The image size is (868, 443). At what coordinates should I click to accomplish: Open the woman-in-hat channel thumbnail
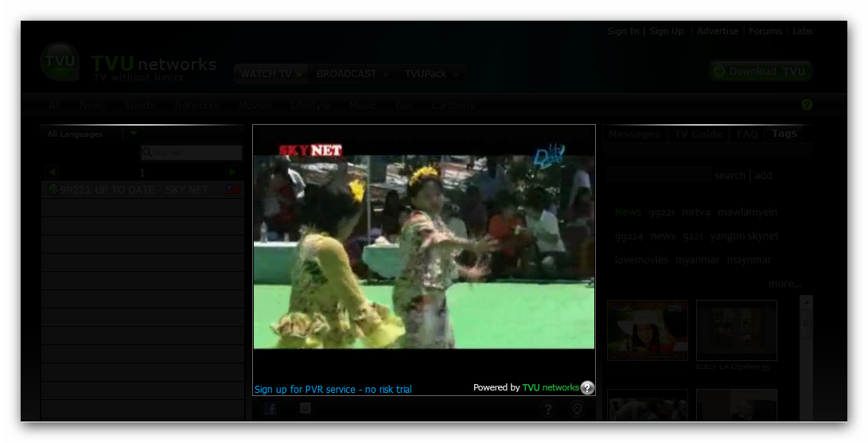click(x=648, y=331)
